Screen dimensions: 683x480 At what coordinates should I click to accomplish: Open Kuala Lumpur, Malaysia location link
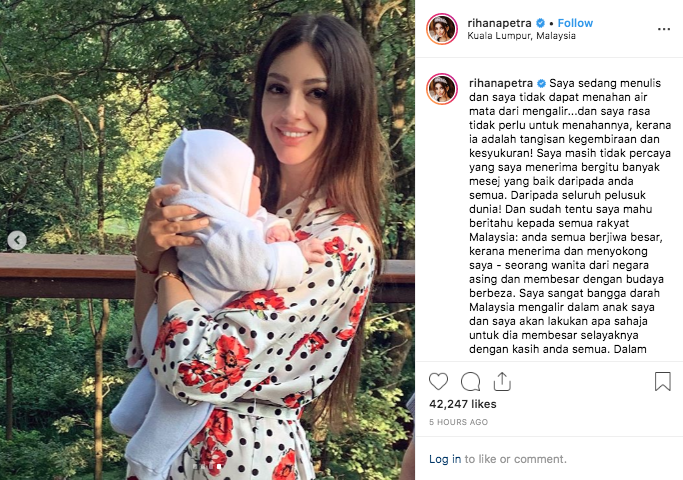[x=521, y=36]
